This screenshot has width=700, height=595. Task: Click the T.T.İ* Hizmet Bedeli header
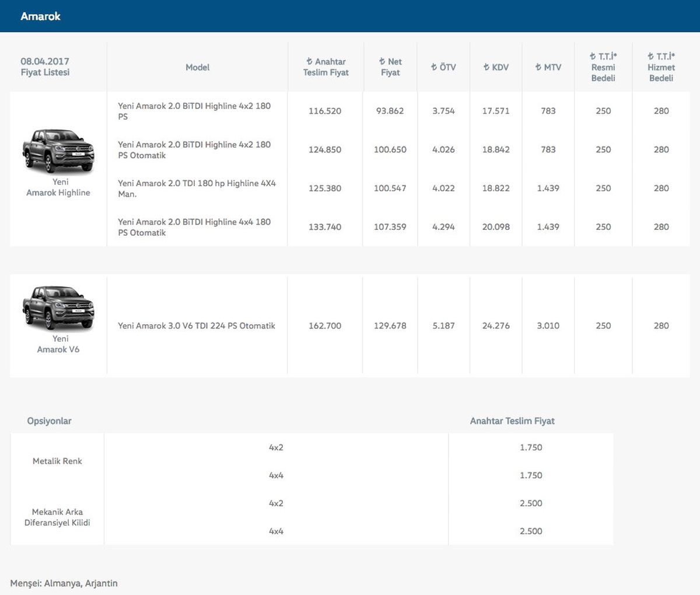661,66
